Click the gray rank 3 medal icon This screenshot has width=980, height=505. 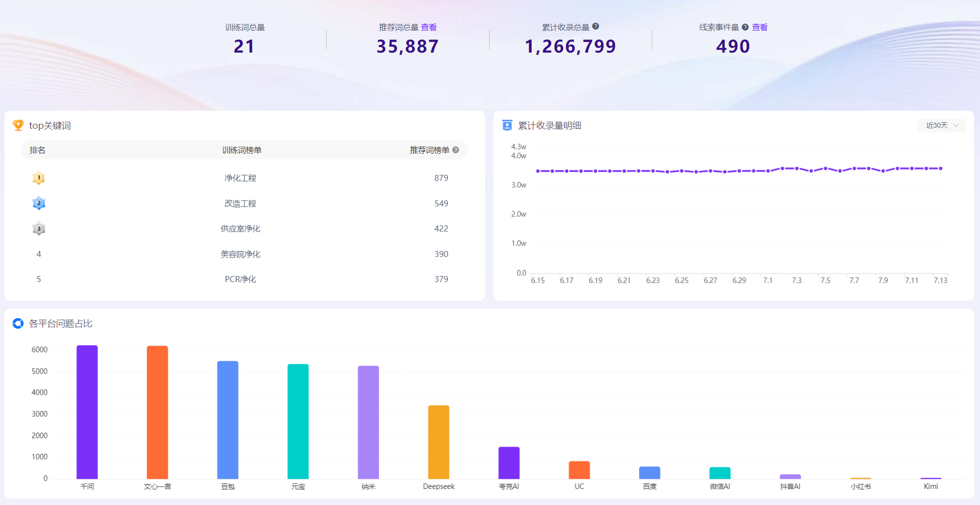coord(39,229)
